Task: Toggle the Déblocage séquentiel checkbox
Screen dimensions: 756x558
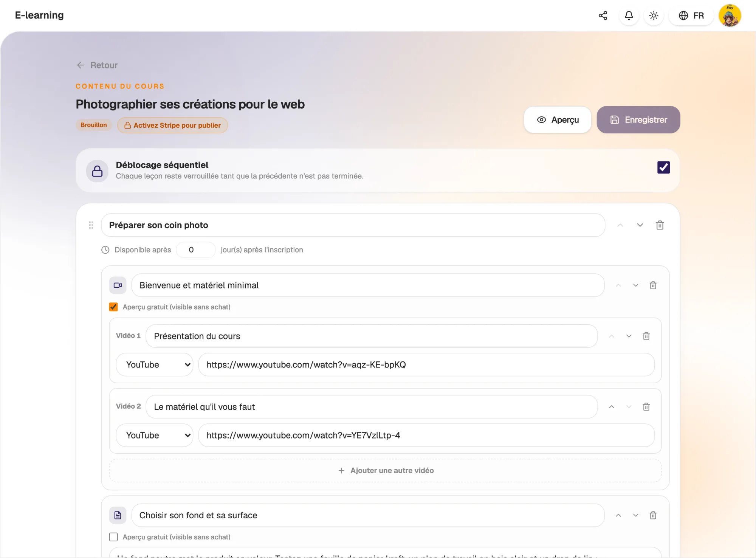Action: tap(663, 167)
